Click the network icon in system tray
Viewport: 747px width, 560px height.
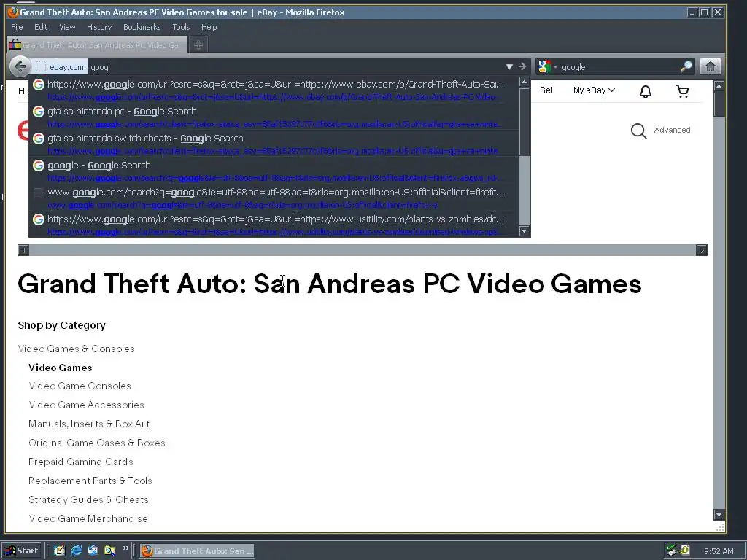click(672, 551)
